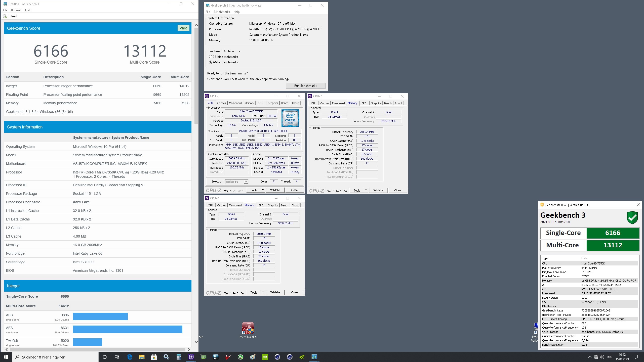Image resolution: width=644 pixels, height=362 pixels.
Task: Click Validate in bottom CPU-Z window
Action: point(275,292)
